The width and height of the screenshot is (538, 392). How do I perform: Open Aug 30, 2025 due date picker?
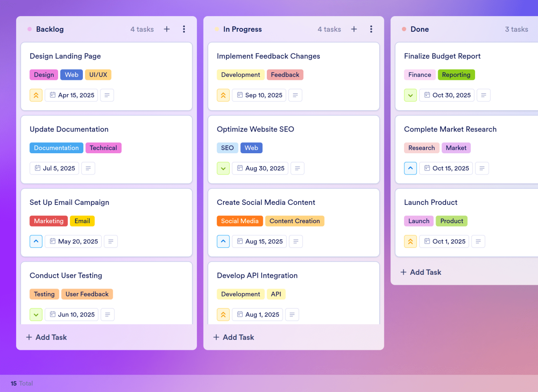pos(260,168)
